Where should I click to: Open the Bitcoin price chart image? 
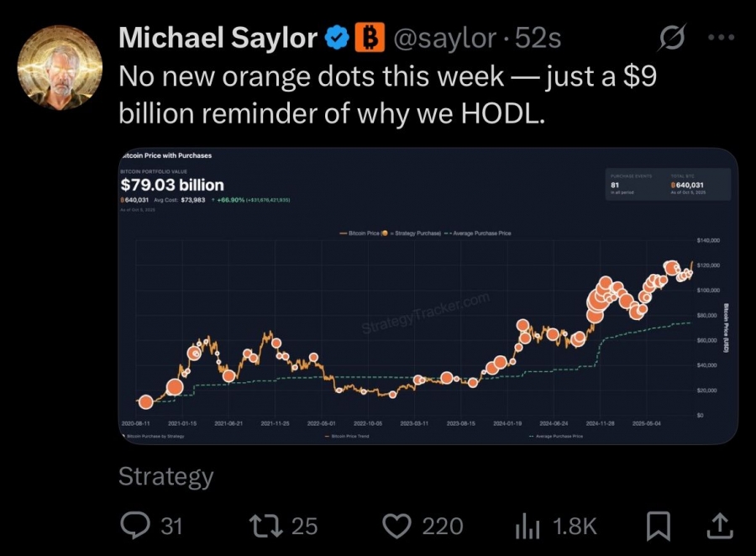pos(428,296)
